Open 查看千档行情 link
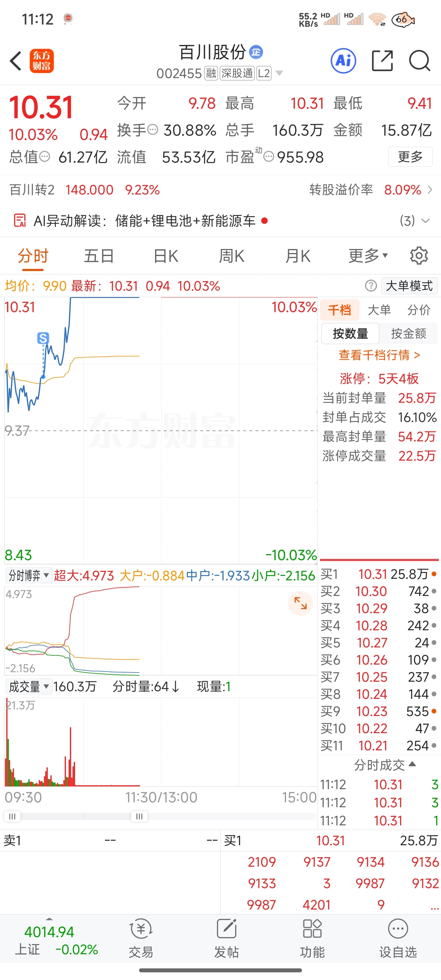The height and width of the screenshot is (980, 441). (x=379, y=355)
